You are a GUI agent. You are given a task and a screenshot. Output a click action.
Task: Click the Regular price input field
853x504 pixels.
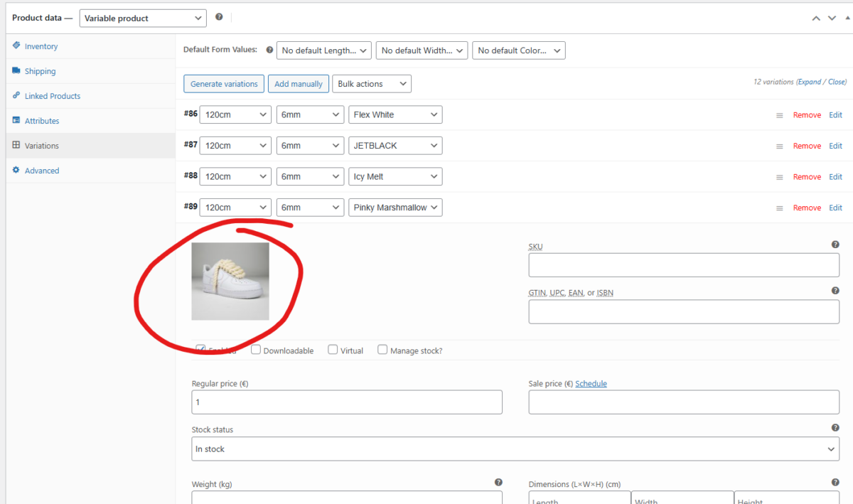tap(347, 402)
